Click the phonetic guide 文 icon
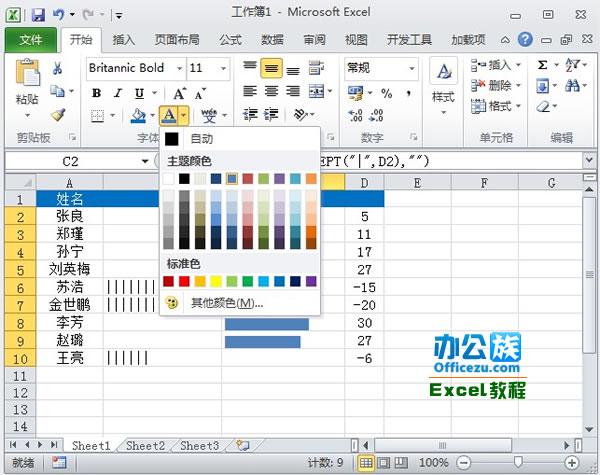Screen dimensions: 600x475 coord(209,115)
